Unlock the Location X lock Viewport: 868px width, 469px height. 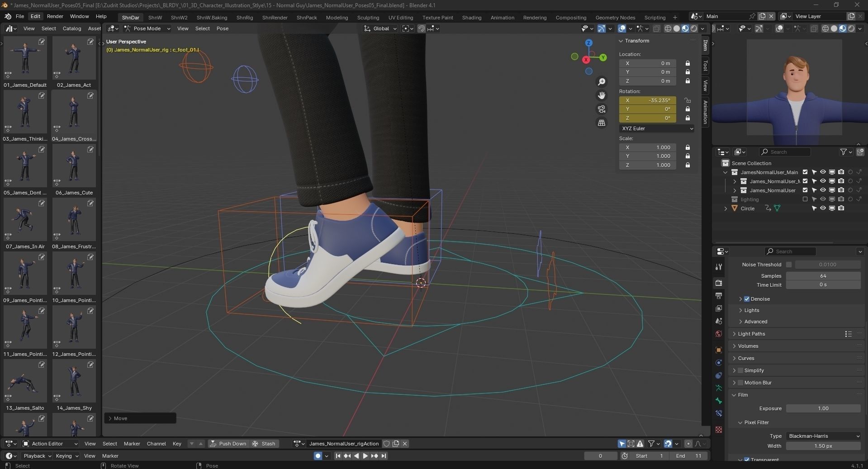(688, 63)
